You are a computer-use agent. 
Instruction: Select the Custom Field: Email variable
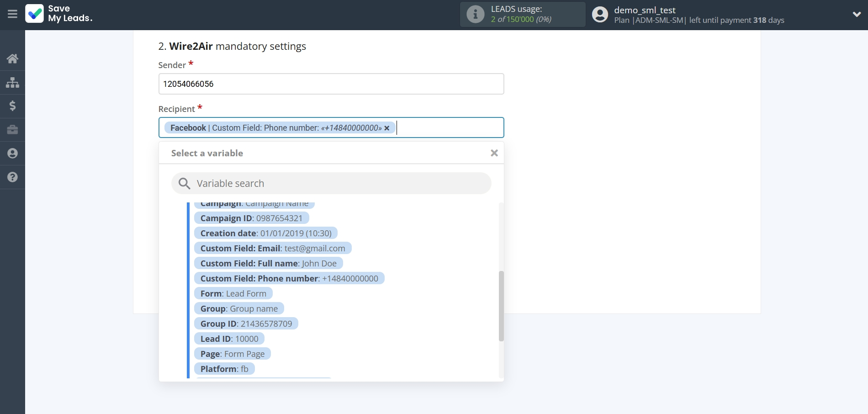(273, 248)
